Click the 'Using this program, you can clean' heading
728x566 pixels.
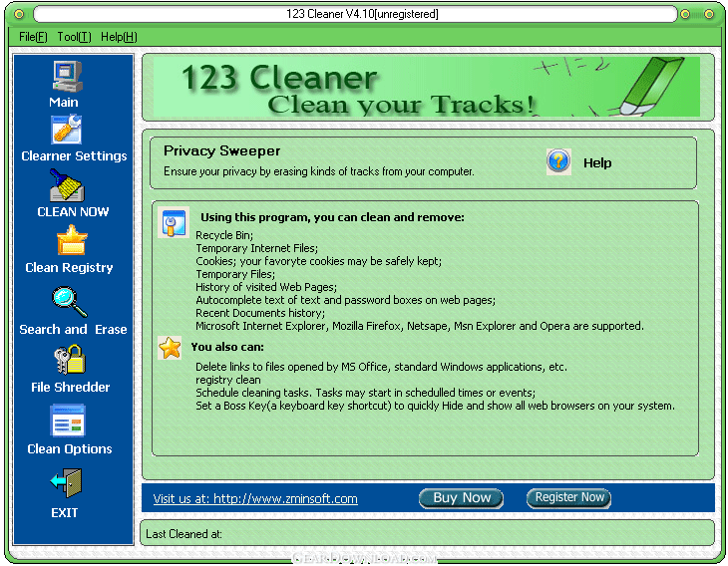[332, 217]
